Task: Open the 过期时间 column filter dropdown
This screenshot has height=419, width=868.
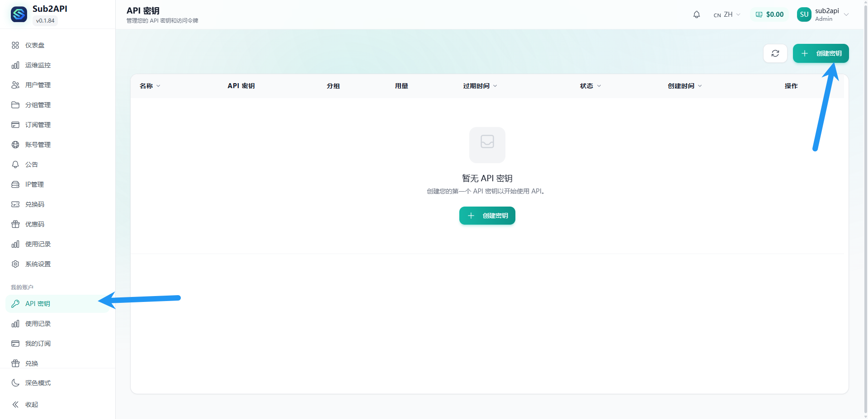Action: click(480, 85)
